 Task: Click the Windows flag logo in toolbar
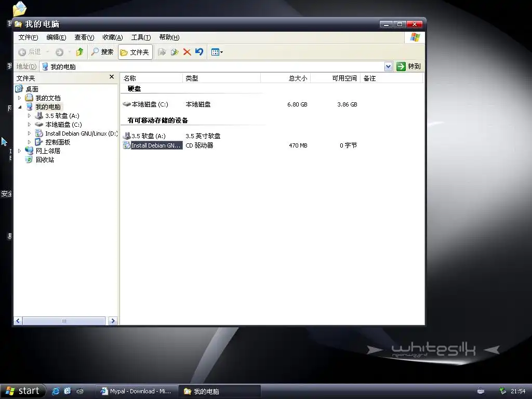(414, 37)
